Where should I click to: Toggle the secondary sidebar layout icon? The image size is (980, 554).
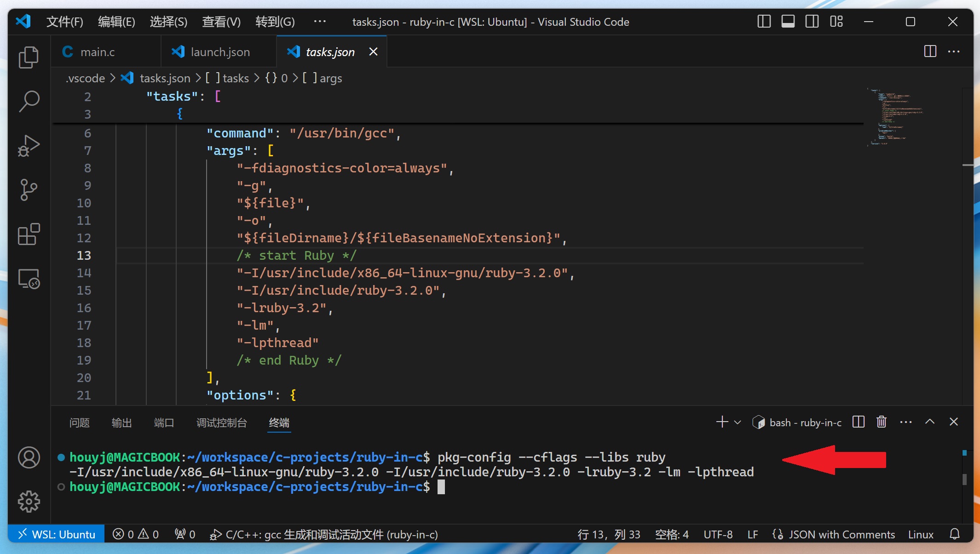pos(812,22)
